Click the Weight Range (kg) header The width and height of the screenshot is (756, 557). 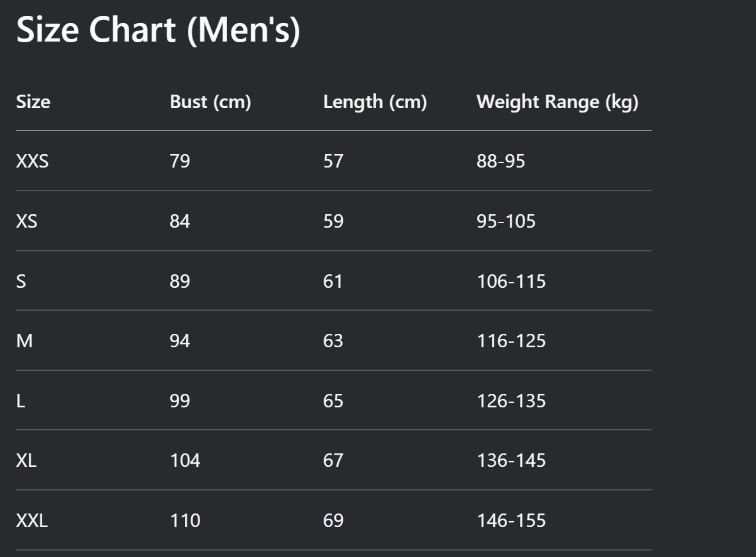557,102
